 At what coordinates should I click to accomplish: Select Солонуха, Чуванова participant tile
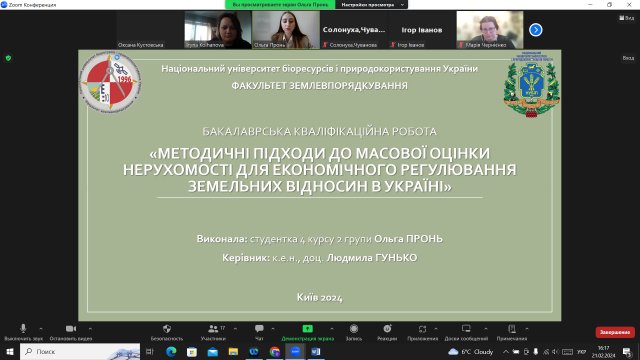tap(354, 30)
